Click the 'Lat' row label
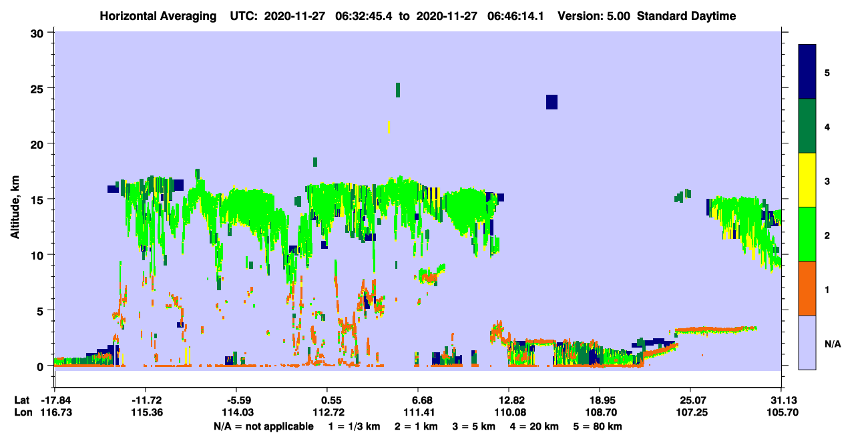Screen dimensions: 868x445 pyautogui.click(x=22, y=400)
